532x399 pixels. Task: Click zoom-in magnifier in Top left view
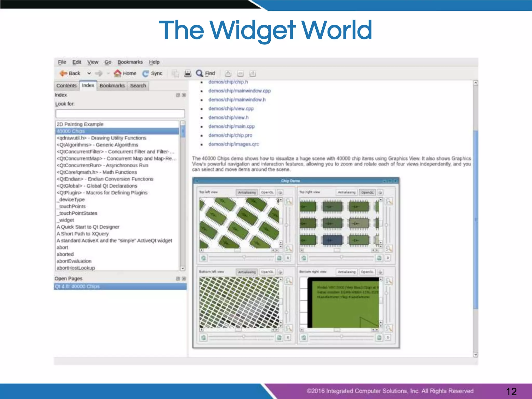click(x=289, y=202)
